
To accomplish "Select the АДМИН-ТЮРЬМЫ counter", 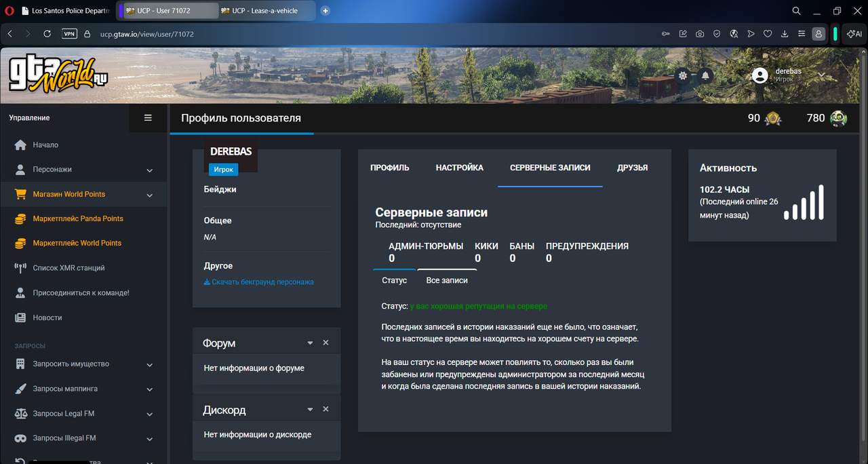I will click(x=426, y=252).
